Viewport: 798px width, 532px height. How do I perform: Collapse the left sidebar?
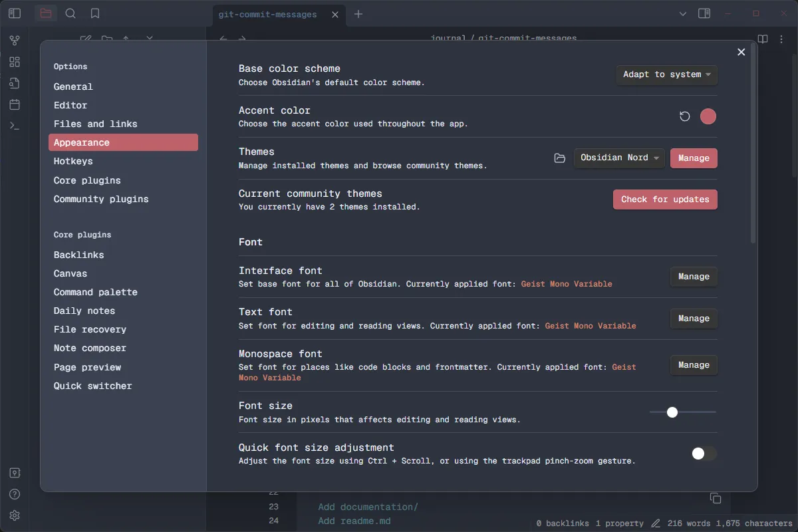point(14,13)
